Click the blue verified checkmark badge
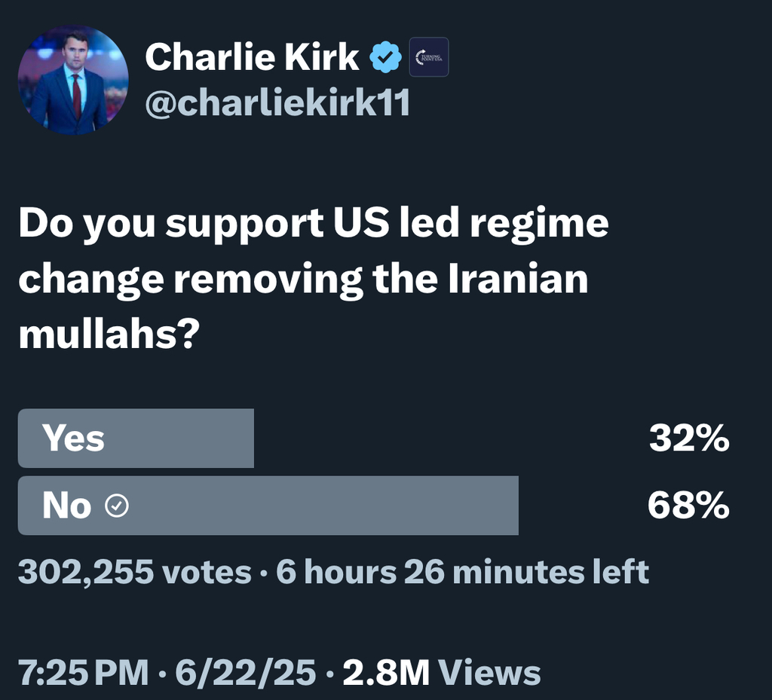This screenshot has height=700, width=772. point(386,58)
